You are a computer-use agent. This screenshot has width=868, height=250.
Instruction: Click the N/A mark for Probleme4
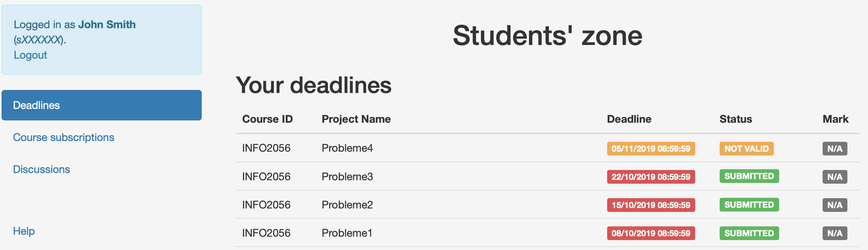click(834, 149)
